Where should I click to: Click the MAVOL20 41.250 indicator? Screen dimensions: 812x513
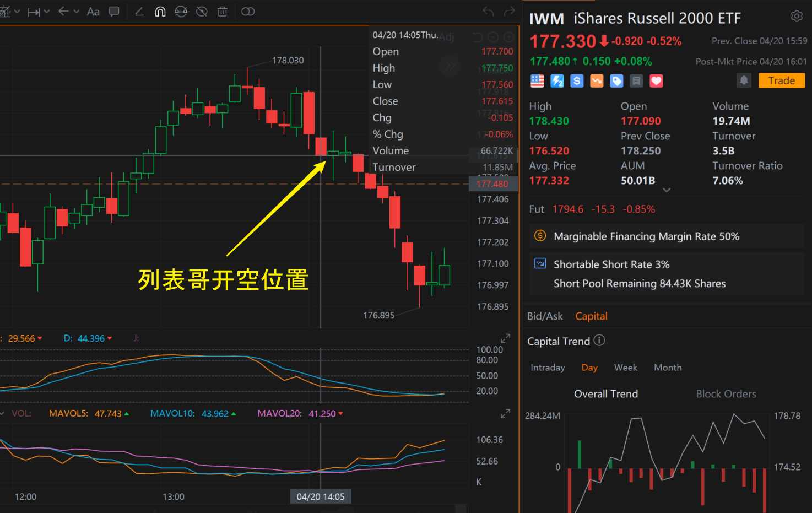(x=300, y=413)
